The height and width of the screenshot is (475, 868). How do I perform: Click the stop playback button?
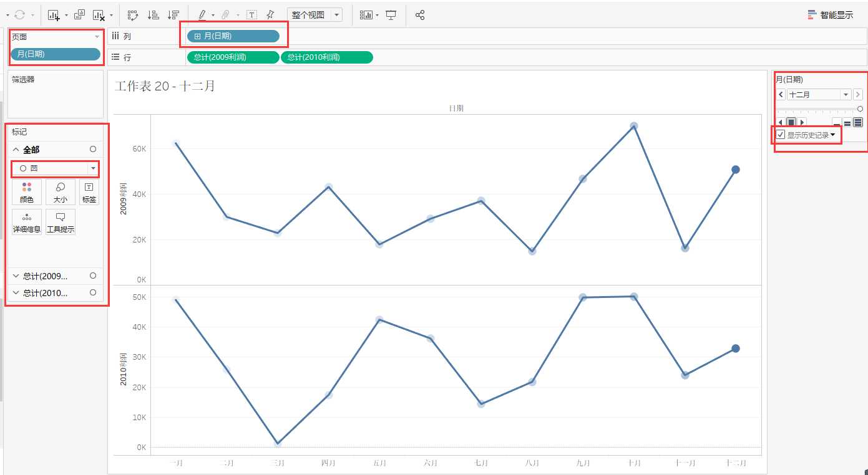791,122
